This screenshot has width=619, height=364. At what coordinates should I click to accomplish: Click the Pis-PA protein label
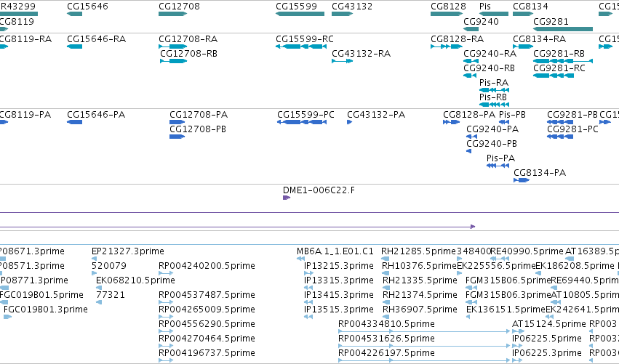pos(501,158)
